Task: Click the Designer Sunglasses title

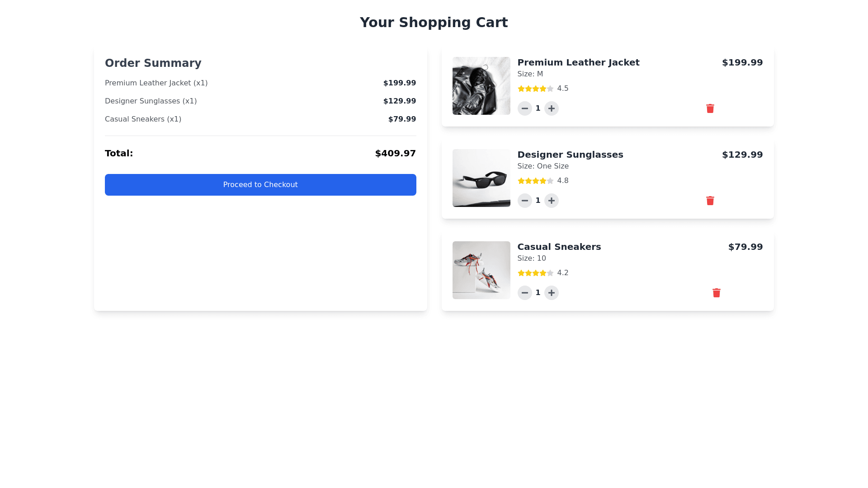Action: pos(570,155)
